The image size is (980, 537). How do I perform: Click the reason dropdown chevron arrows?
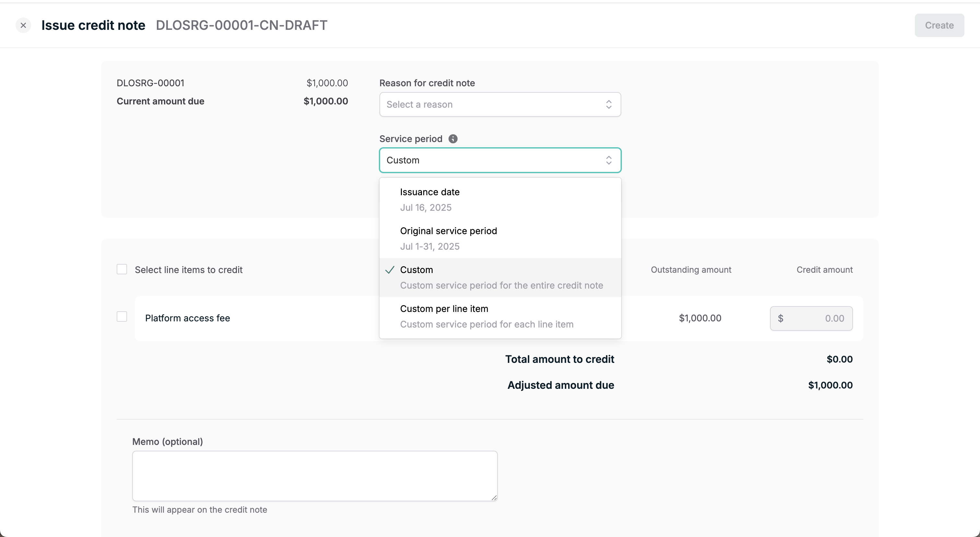[609, 104]
